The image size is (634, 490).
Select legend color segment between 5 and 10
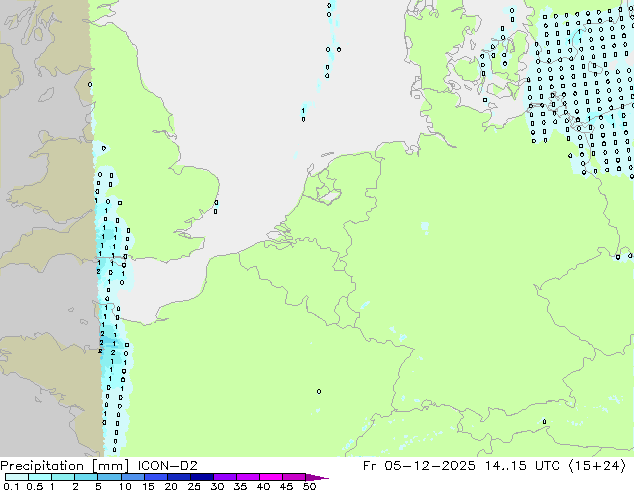click(109, 477)
